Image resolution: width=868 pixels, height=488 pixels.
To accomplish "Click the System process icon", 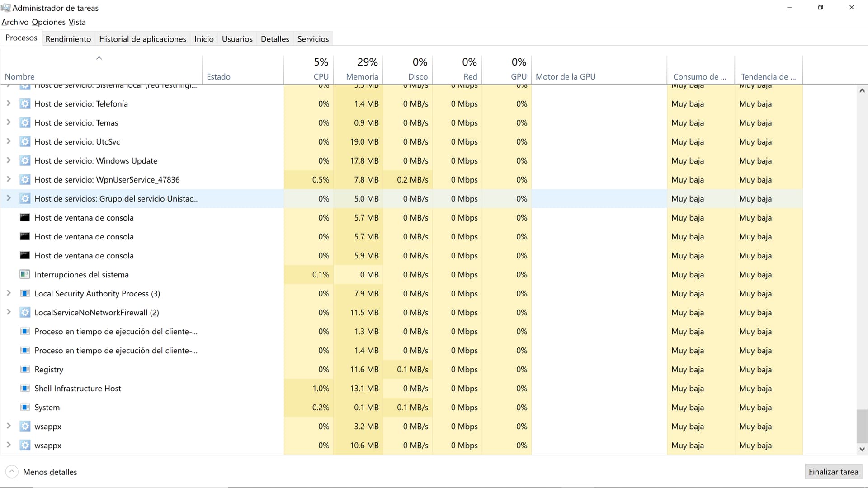I will pos(25,407).
